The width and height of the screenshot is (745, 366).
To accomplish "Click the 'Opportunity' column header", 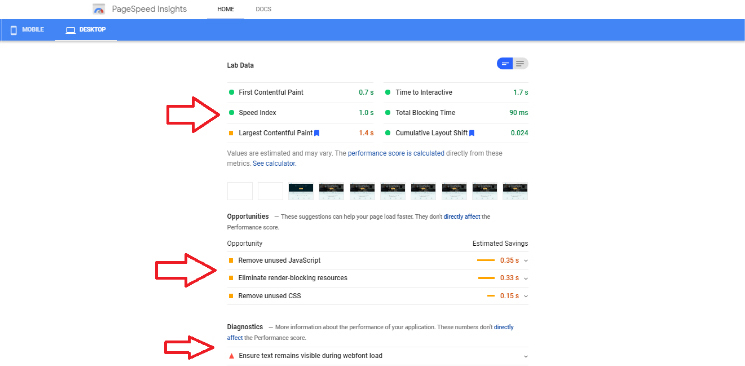I will click(245, 244).
